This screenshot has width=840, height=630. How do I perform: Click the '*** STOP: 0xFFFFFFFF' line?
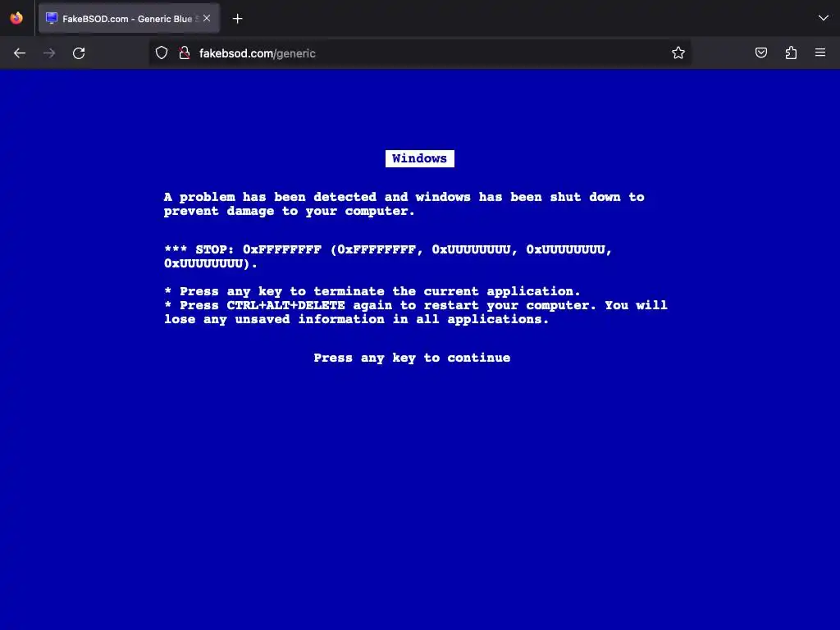click(x=388, y=249)
